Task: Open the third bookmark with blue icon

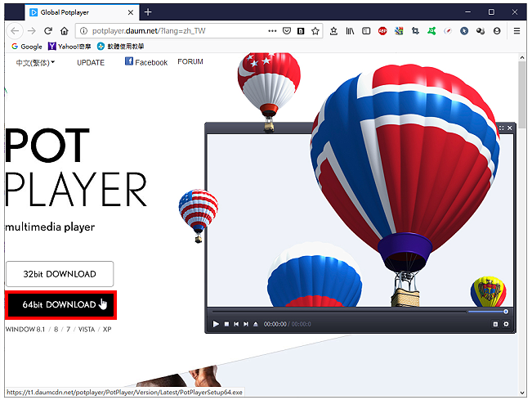Action: tap(120, 47)
